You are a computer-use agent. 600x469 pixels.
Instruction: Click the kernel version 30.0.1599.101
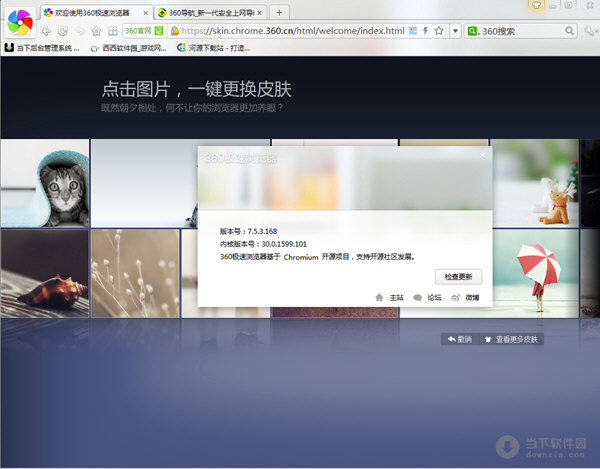pyautogui.click(x=284, y=244)
